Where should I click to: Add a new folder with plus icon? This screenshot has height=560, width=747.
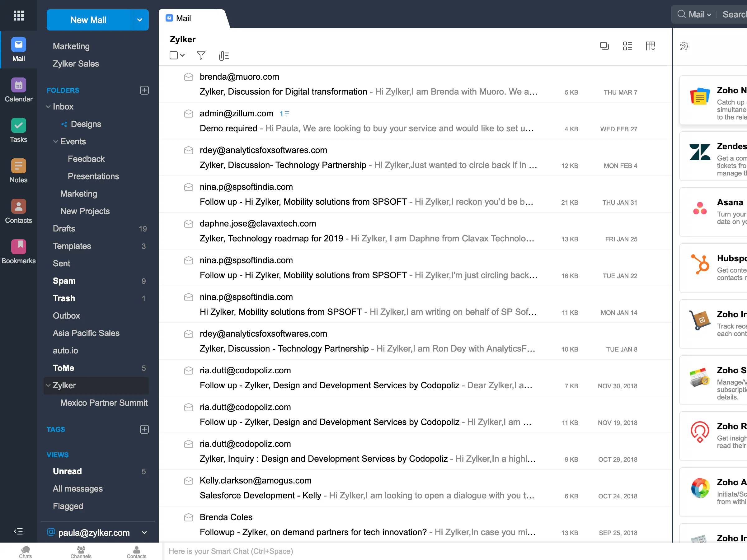(x=144, y=90)
